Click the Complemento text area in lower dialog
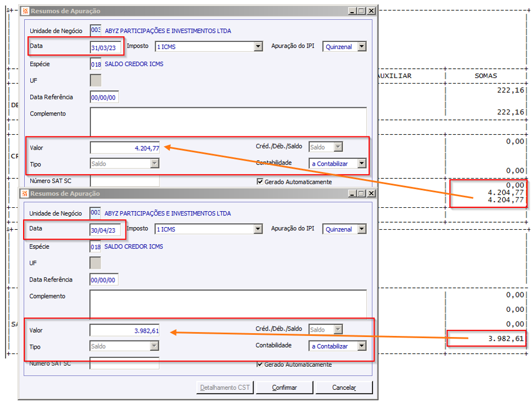Screen dimensions: 532x403 [x=228, y=303]
